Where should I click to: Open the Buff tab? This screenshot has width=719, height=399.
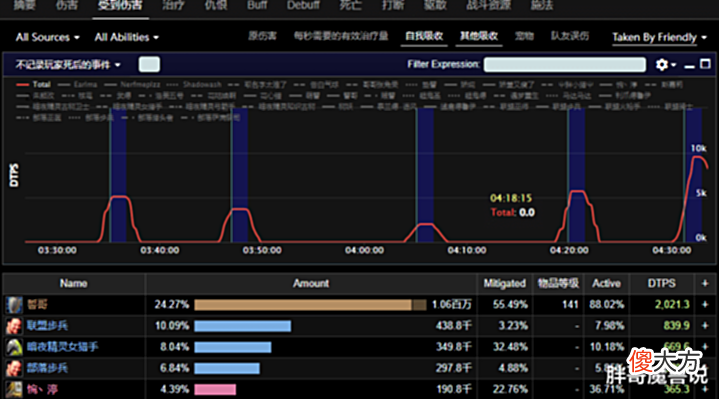coord(257,6)
